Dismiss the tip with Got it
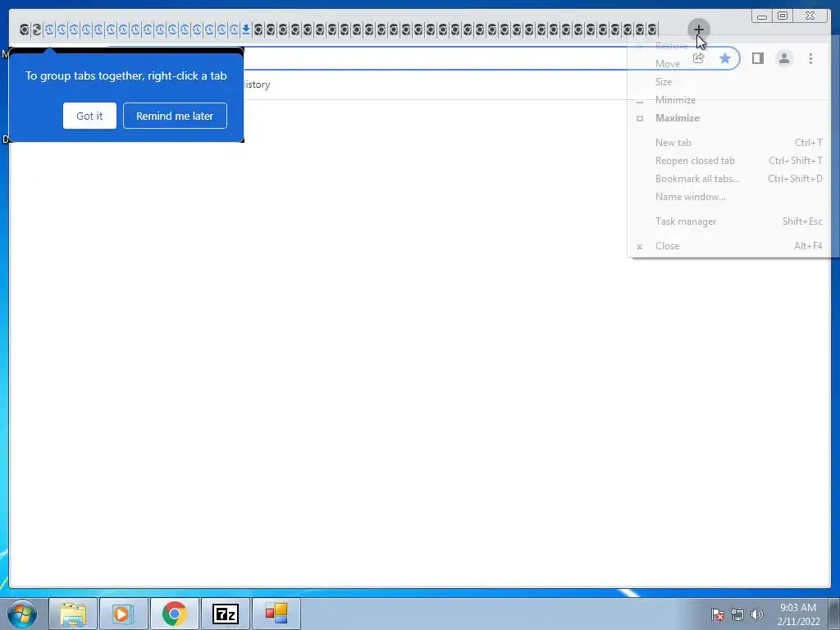The width and height of the screenshot is (840, 630). [x=89, y=116]
